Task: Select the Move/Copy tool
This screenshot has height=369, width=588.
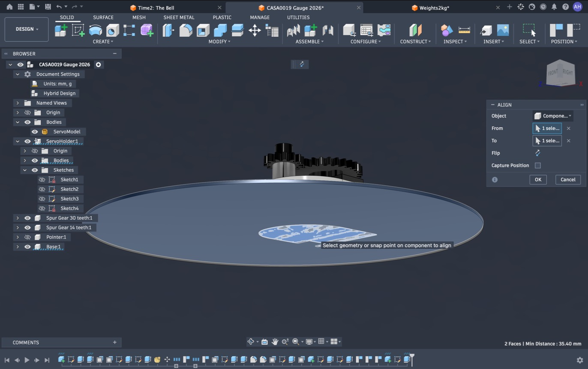Action: coord(255,30)
